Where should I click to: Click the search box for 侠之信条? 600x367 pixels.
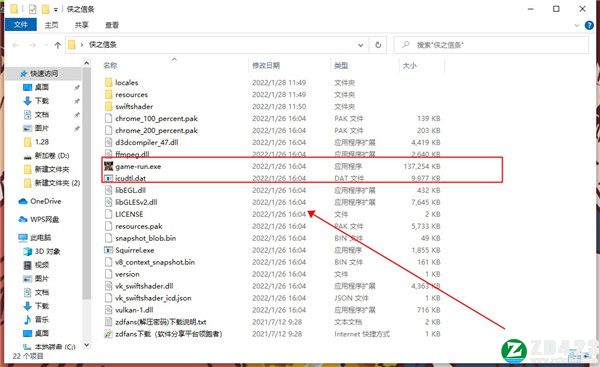click(x=491, y=45)
